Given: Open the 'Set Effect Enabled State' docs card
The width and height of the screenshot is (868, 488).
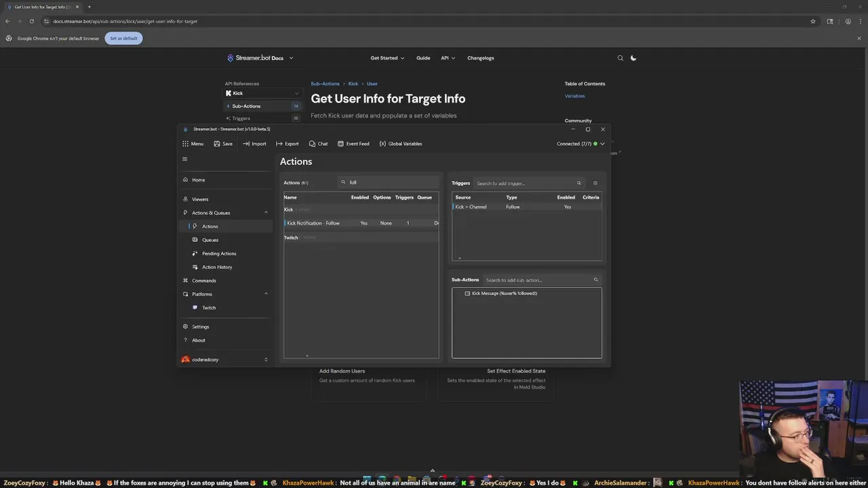Looking at the screenshot, I should coord(496,380).
